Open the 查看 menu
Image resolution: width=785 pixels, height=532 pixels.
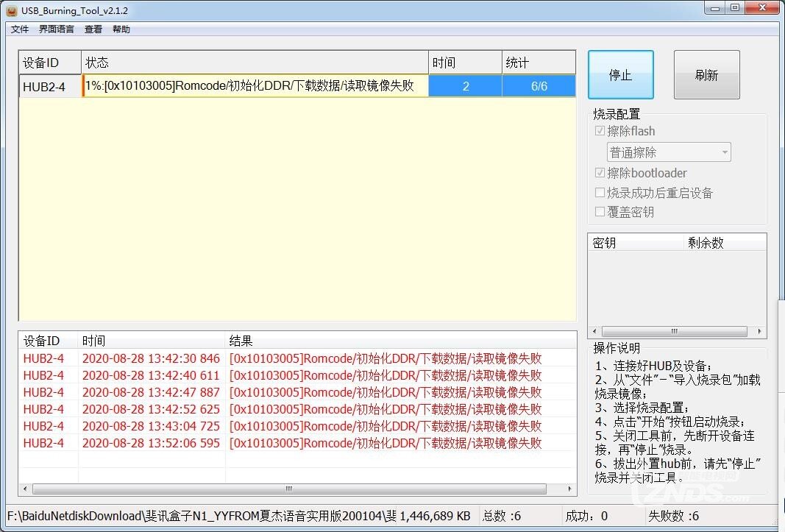[93, 29]
